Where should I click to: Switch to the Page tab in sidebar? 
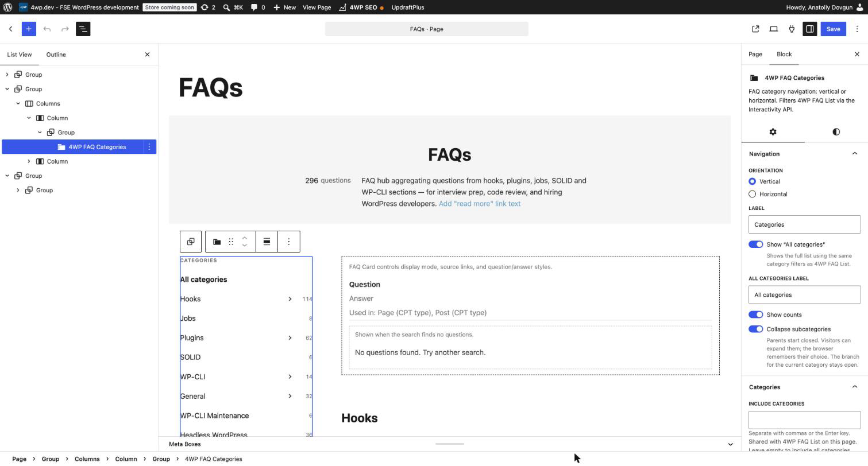coord(755,54)
